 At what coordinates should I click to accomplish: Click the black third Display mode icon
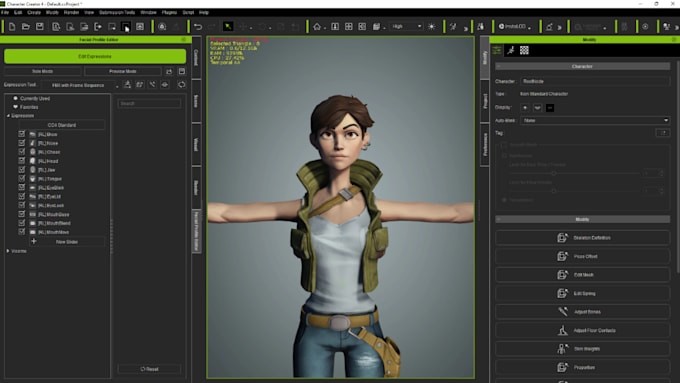550,108
